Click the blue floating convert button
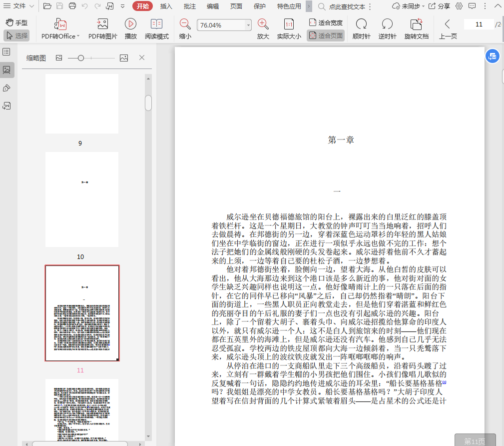504x446 pixels. pos(492,56)
